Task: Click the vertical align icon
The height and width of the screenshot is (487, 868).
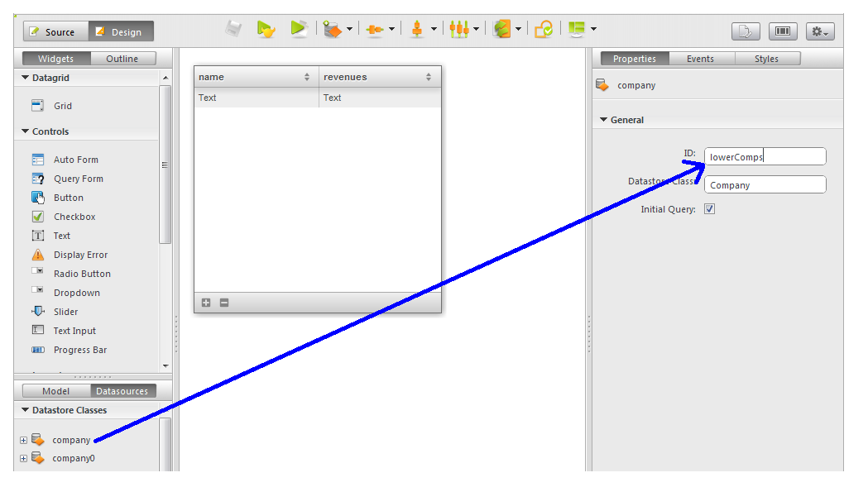Action: click(417, 29)
